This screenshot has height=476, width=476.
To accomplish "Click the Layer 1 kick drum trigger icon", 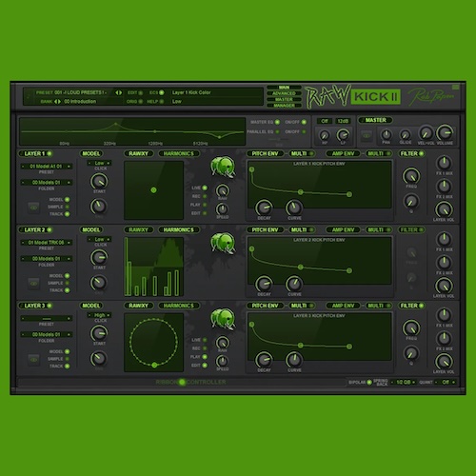I will tap(223, 167).
